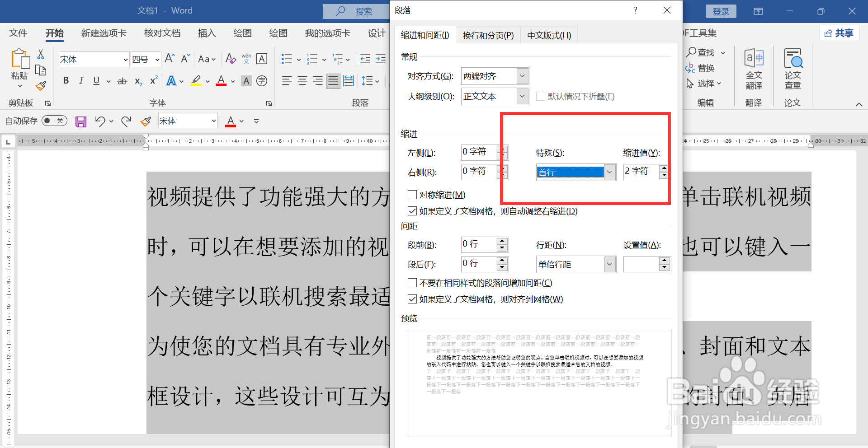Viewport: 868px width, 448px height.
Task: Decrease font size with the smaller A button
Action: click(185, 58)
